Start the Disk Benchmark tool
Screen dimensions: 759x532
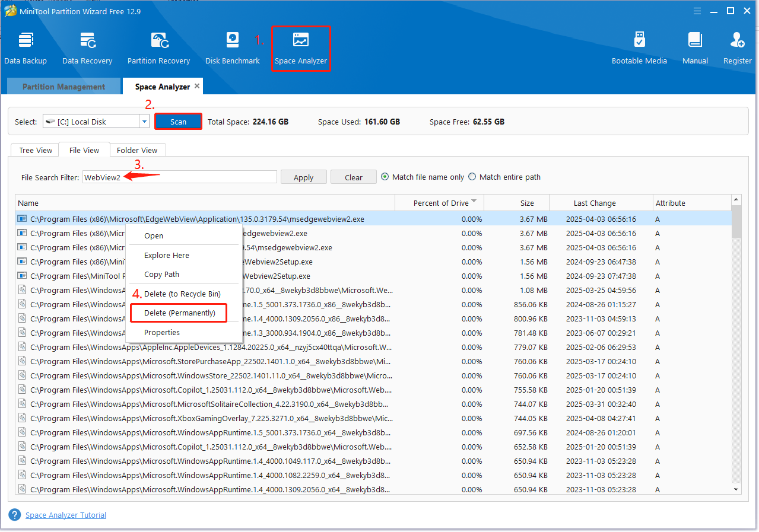(232, 48)
